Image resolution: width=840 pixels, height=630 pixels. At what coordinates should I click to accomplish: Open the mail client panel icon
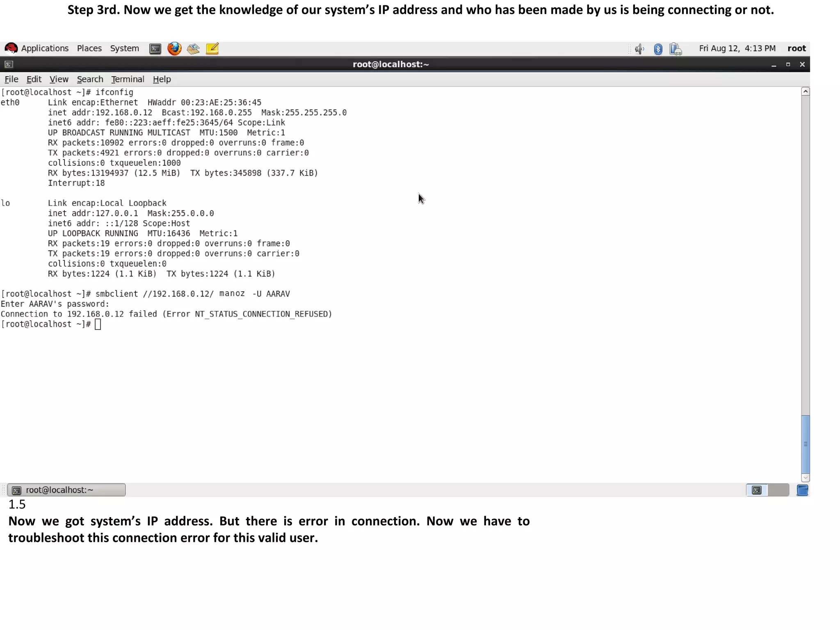click(x=193, y=49)
